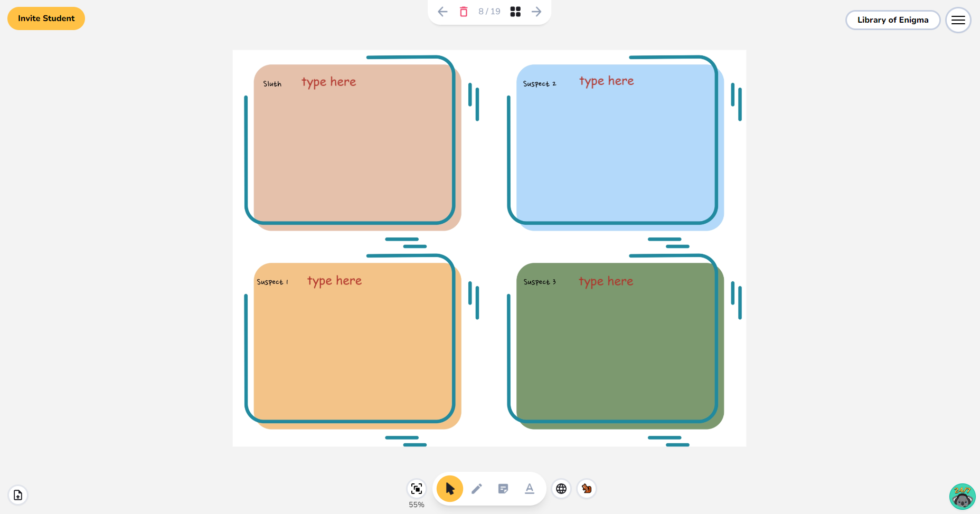Screen dimensions: 980x514
Task: Open the sticky note tool
Action: click(x=503, y=489)
